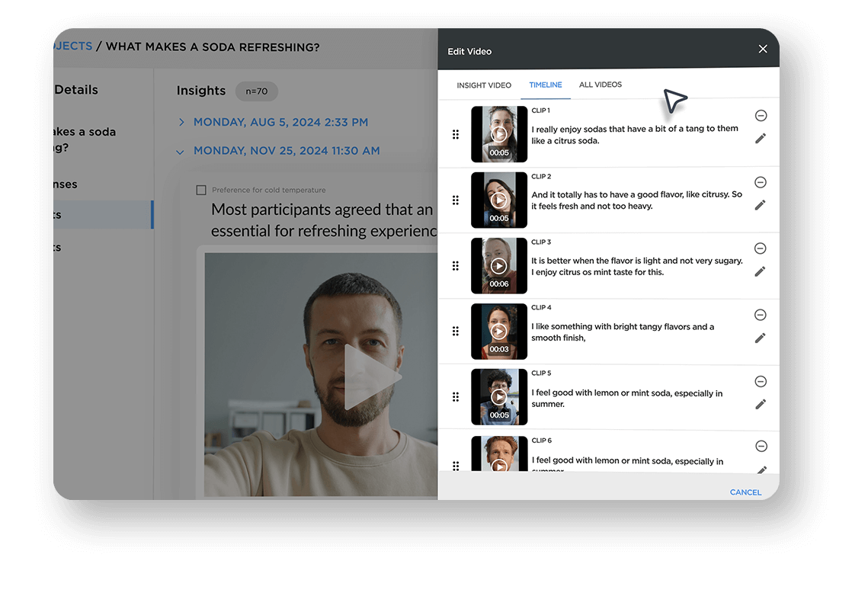Click the Details heading in sidebar

76,90
